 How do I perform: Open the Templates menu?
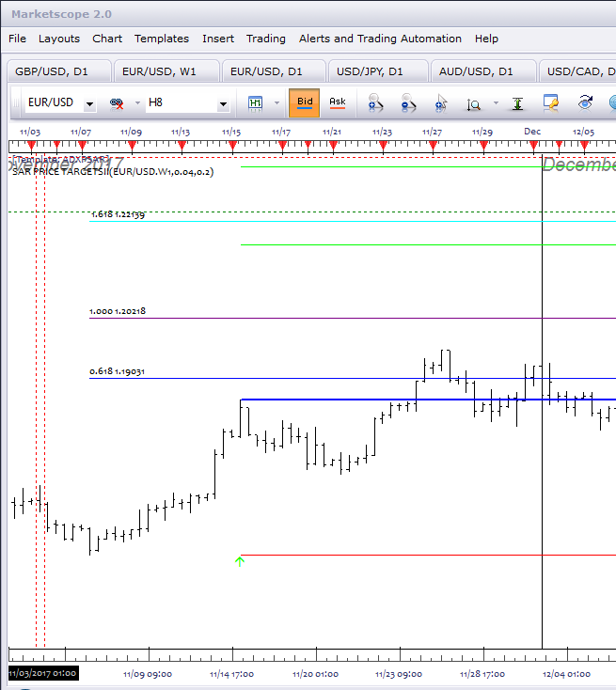pos(162,39)
